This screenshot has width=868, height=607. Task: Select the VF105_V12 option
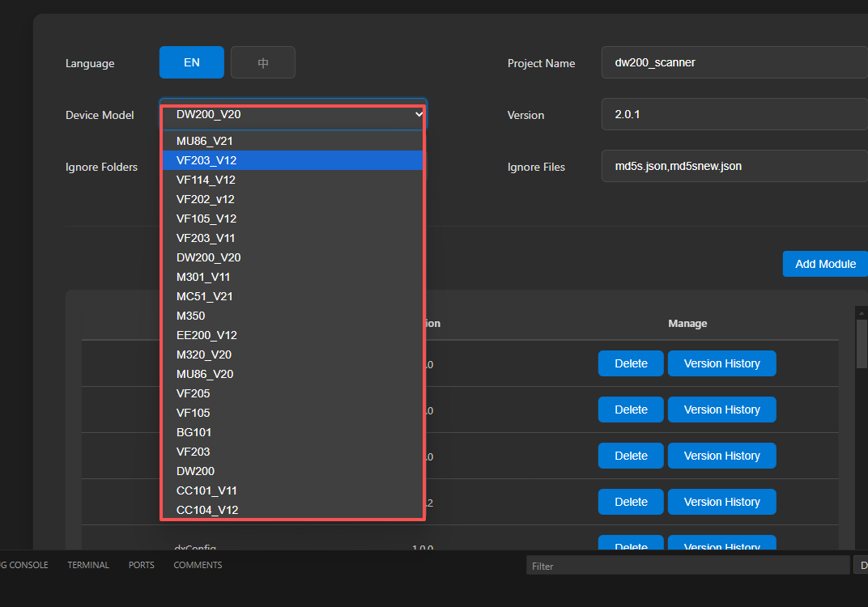203,218
